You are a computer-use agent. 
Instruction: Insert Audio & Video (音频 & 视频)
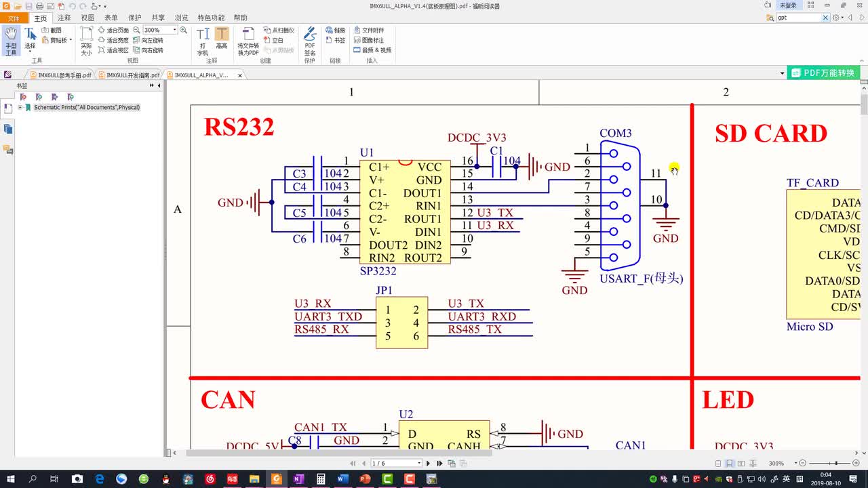[x=372, y=50]
